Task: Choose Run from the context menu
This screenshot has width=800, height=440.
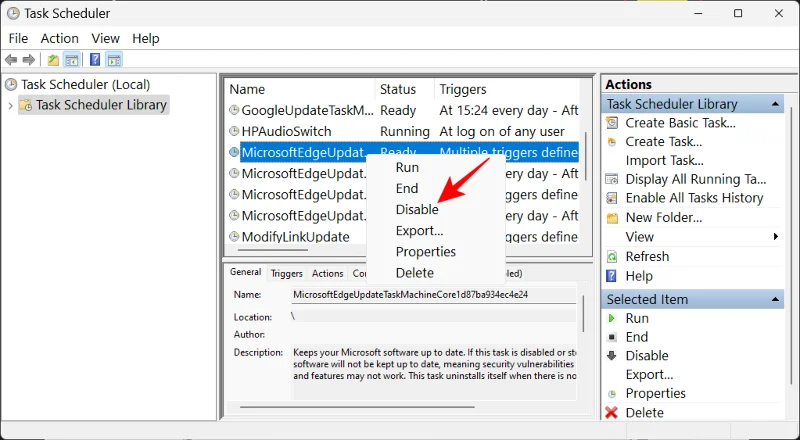Action: point(407,167)
